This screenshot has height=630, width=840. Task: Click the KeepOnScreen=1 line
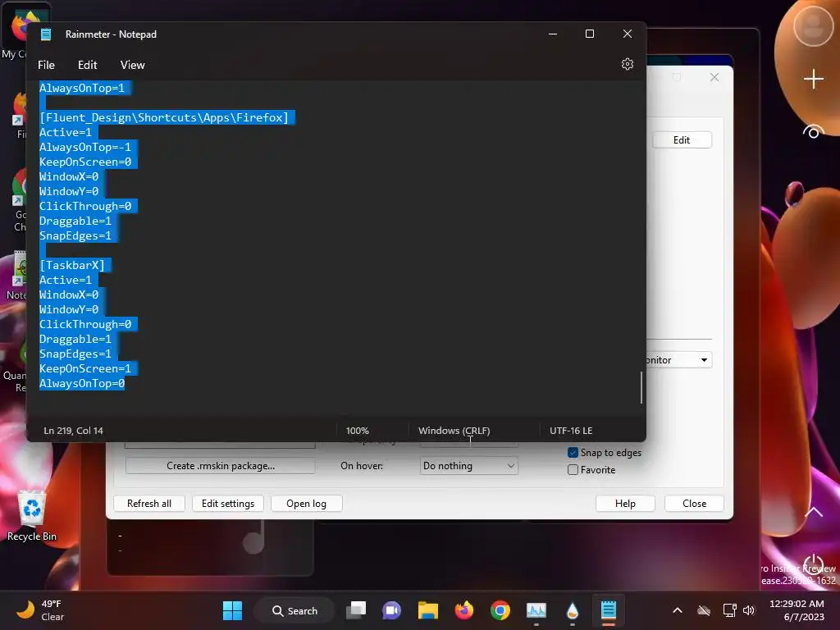85,368
